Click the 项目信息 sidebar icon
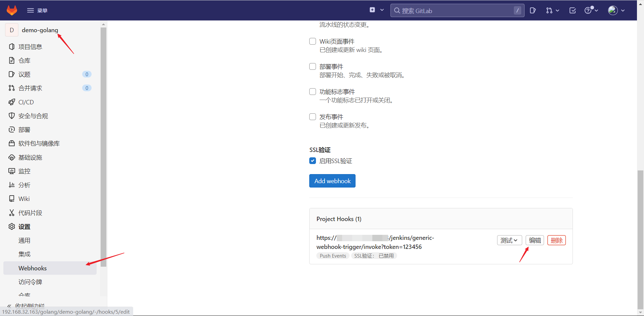Viewport: 644px width, 316px height. 12,47
